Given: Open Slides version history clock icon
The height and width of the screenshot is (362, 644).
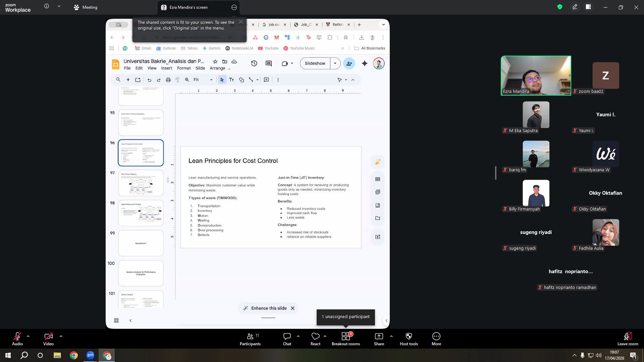Looking at the screenshot, I should coord(254,63).
